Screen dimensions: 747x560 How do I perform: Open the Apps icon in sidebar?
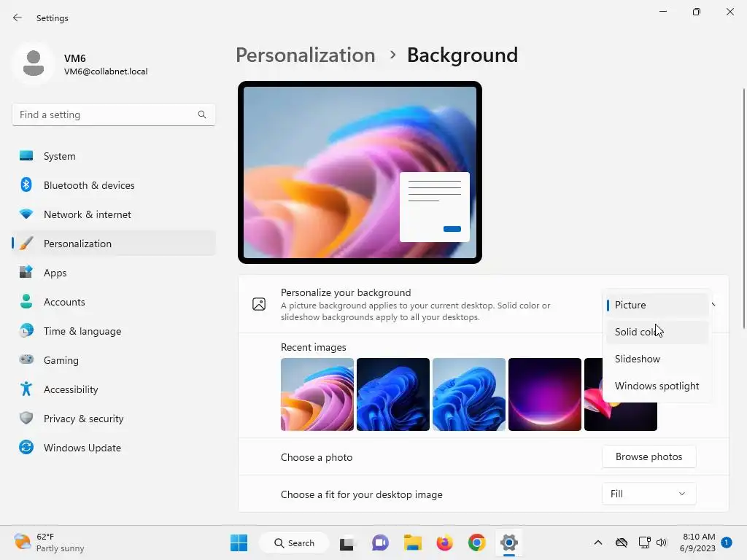pyautogui.click(x=26, y=273)
